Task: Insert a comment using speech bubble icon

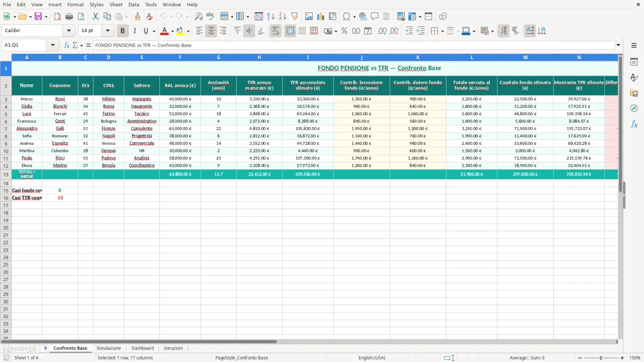Action: (375, 17)
